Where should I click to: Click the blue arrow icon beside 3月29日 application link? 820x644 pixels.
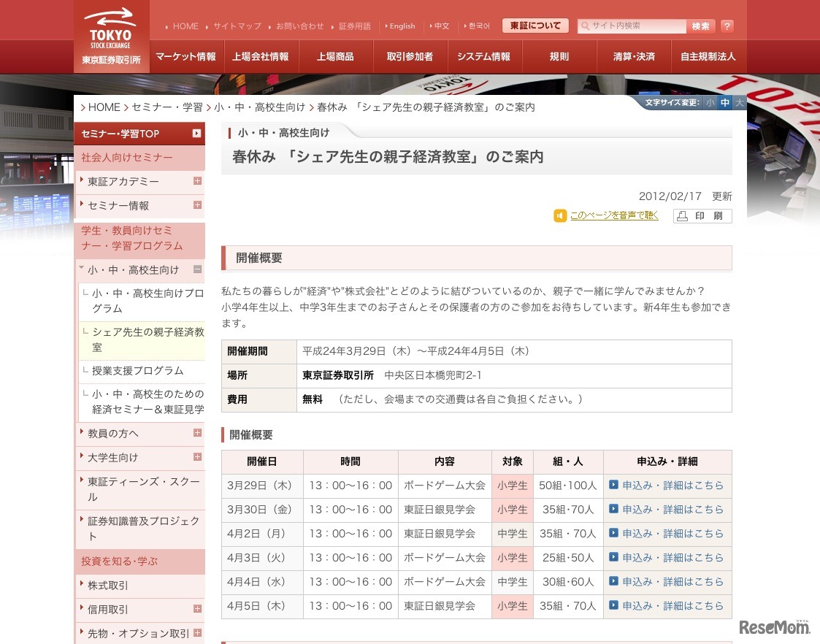(613, 486)
